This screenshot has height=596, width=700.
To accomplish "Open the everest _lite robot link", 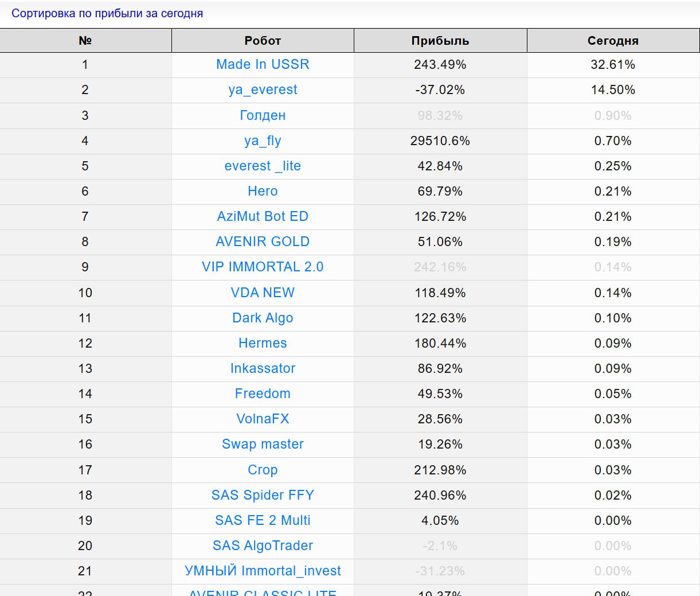I will pyautogui.click(x=263, y=166).
